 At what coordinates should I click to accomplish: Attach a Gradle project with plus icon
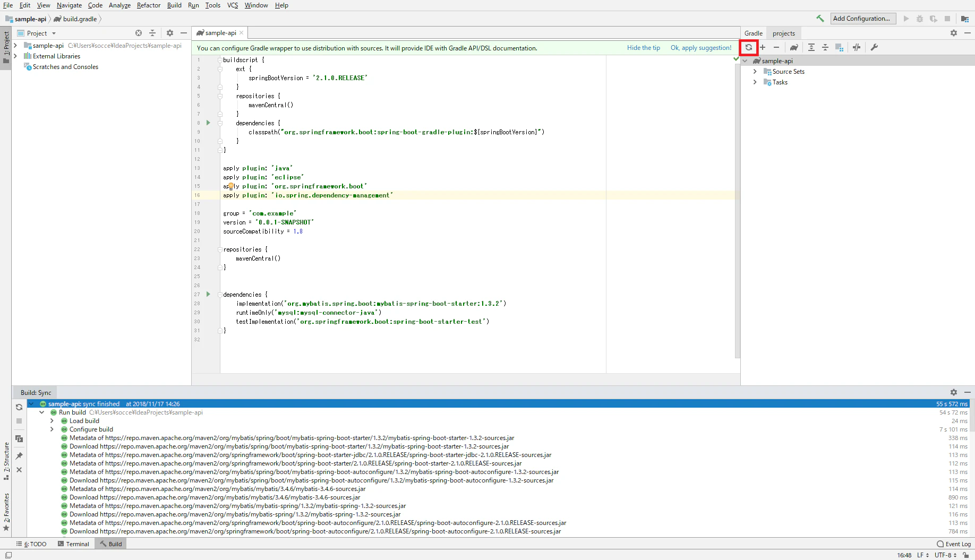763,47
